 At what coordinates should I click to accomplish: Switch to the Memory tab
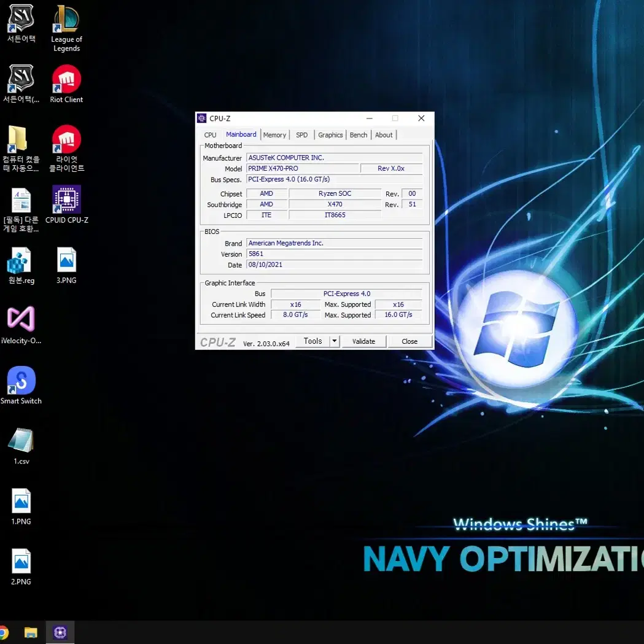click(x=274, y=134)
